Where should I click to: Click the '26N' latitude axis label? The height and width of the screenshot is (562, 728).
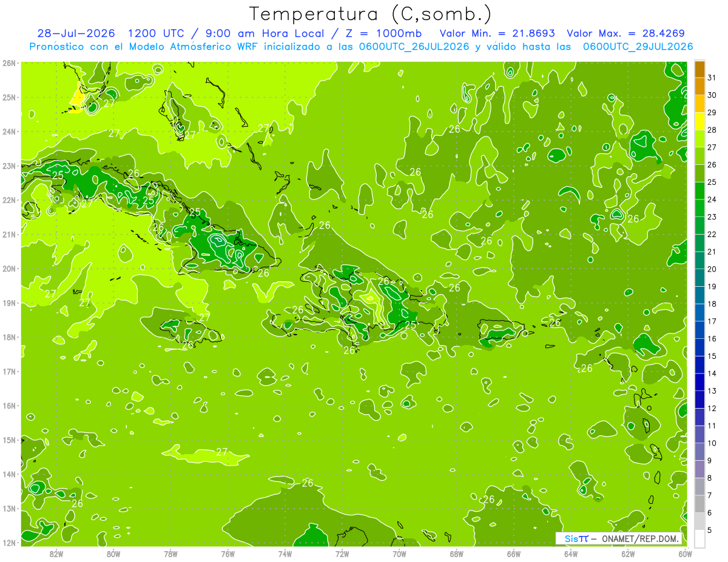click(x=10, y=63)
